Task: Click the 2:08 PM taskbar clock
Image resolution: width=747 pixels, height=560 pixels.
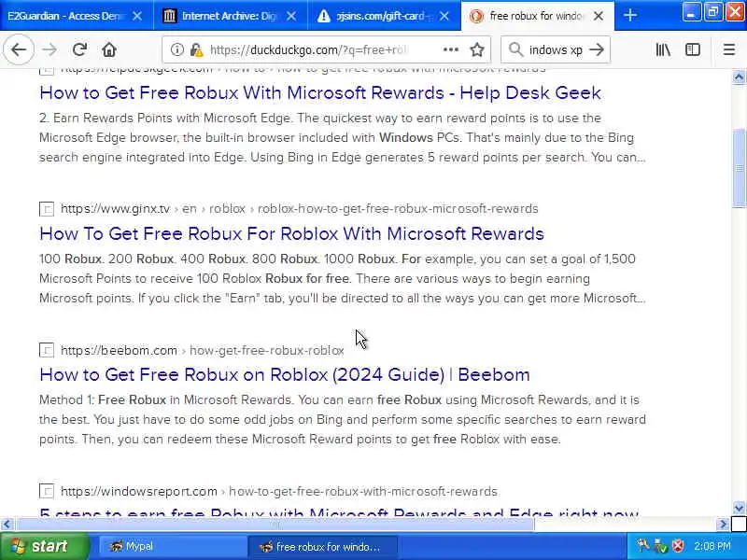Action: 712,546
